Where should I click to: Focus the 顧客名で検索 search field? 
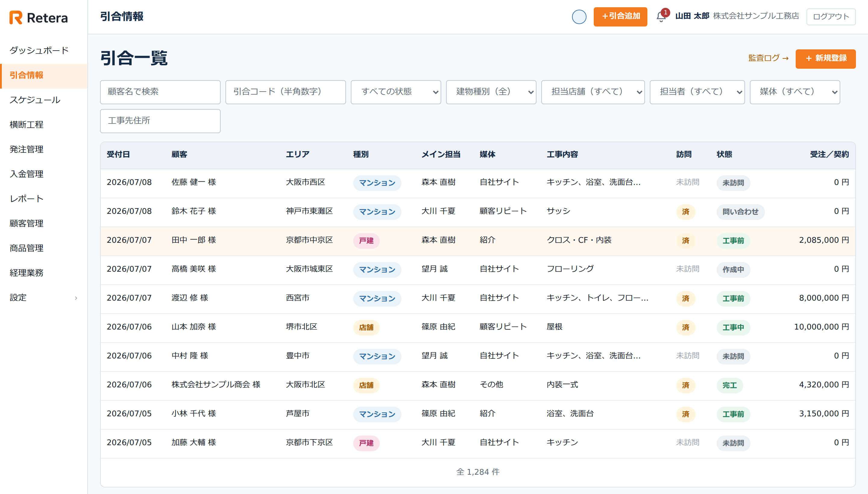160,92
